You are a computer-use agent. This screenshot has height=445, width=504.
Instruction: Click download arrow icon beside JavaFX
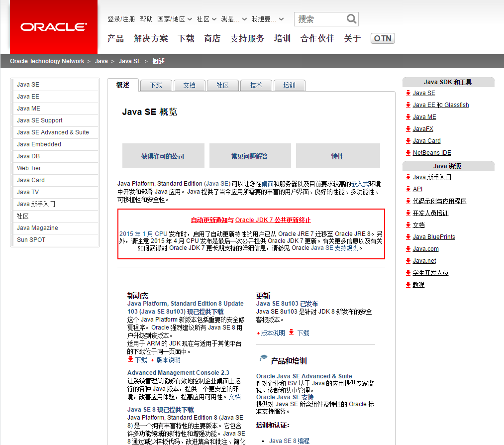408,128
